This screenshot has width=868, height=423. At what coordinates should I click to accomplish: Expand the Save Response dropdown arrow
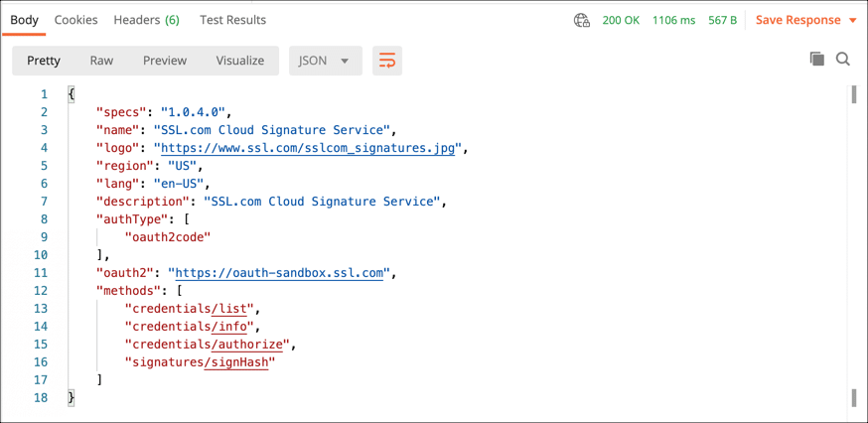[x=853, y=20]
